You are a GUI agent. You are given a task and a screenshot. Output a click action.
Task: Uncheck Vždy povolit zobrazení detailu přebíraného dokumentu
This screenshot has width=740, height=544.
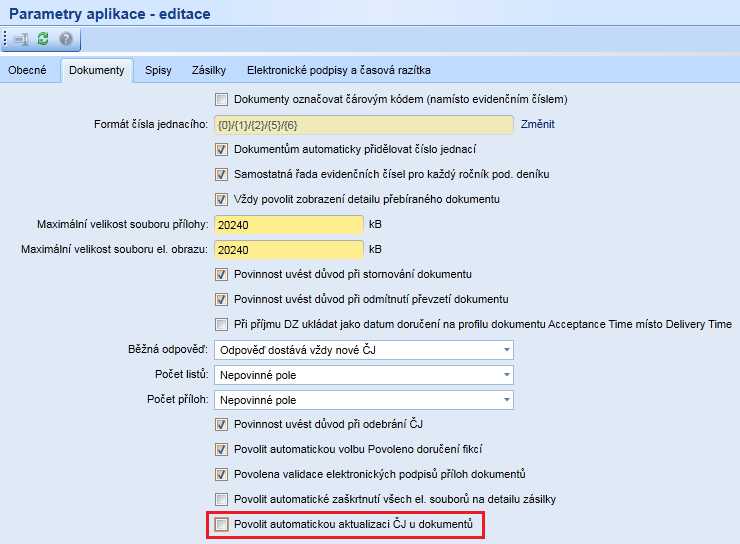(221, 200)
